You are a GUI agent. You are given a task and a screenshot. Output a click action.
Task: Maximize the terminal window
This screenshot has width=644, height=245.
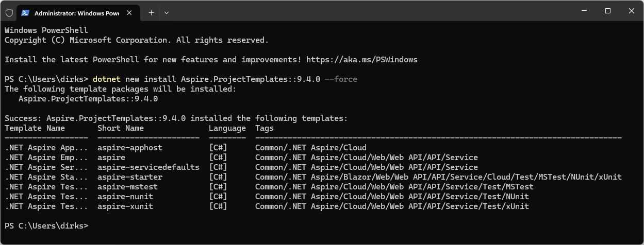608,11
